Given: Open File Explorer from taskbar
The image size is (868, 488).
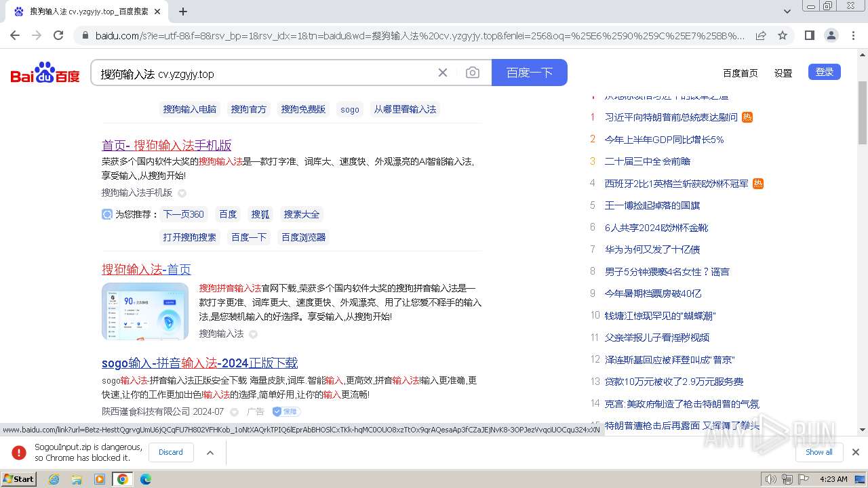Looking at the screenshot, I should 77,479.
